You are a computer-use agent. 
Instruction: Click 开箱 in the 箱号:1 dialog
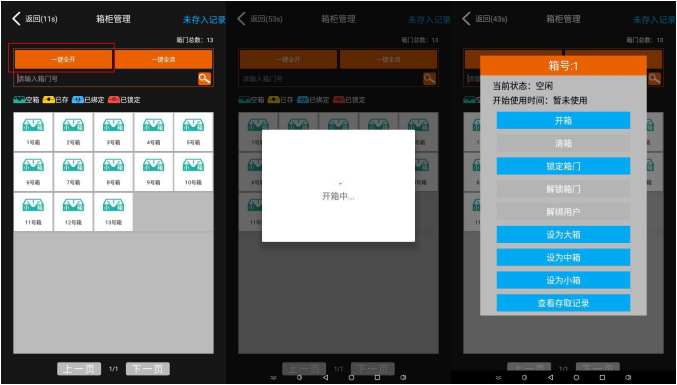563,120
